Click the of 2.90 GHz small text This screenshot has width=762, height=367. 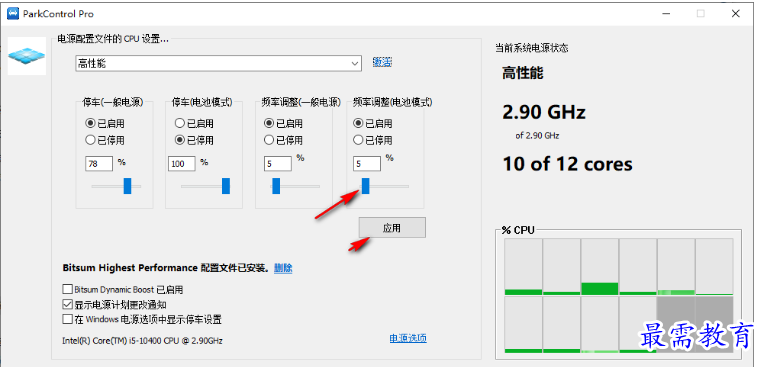coord(537,136)
